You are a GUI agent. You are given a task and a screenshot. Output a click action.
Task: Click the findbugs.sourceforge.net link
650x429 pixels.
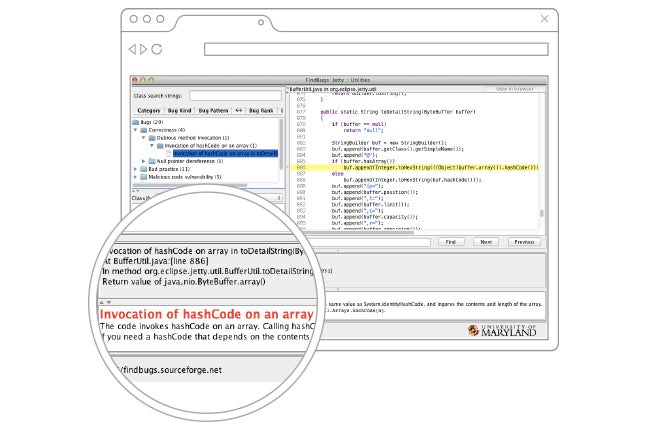point(172,370)
